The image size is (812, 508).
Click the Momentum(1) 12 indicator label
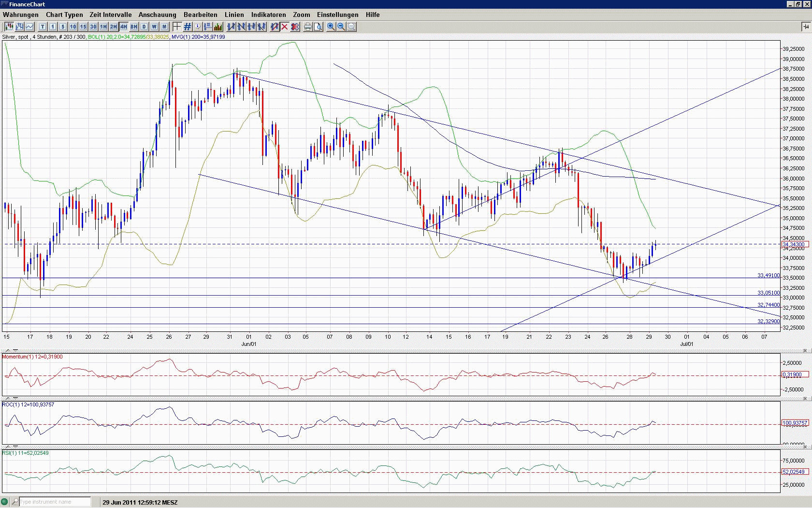32,357
